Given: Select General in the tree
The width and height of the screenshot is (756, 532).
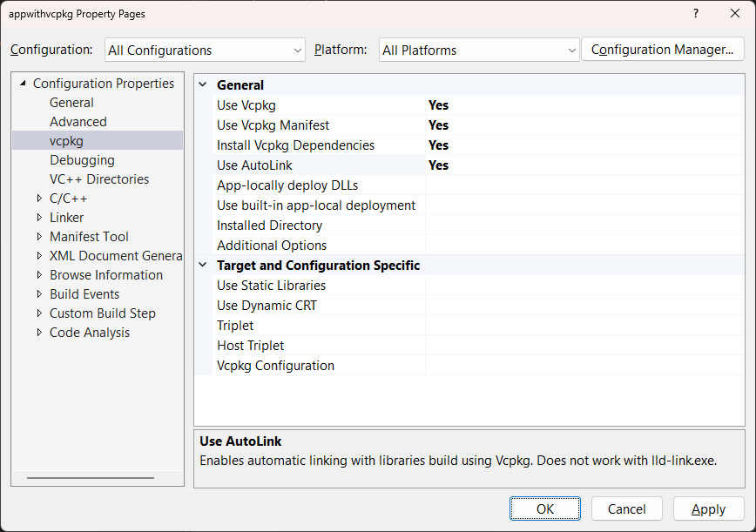Looking at the screenshot, I should coord(71,103).
